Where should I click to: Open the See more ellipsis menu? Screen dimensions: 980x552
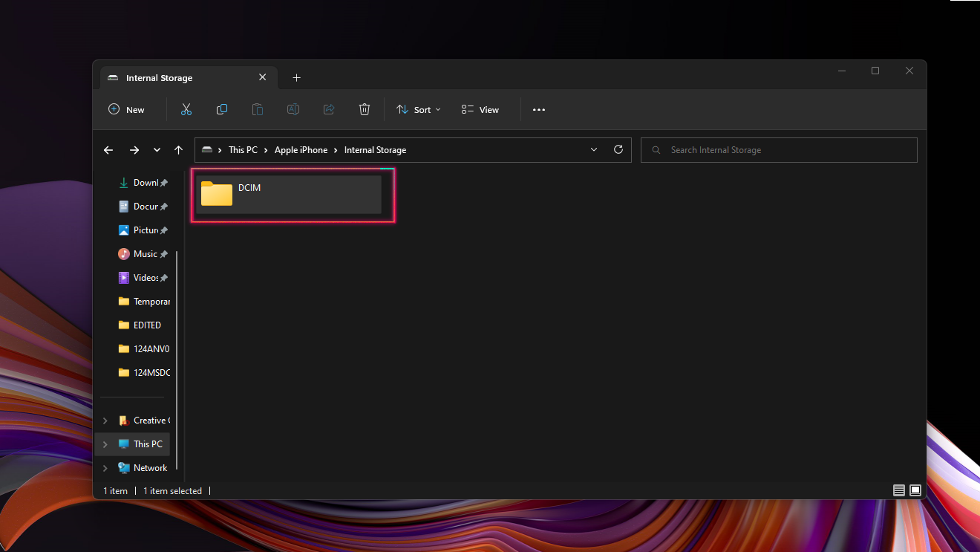[539, 110]
